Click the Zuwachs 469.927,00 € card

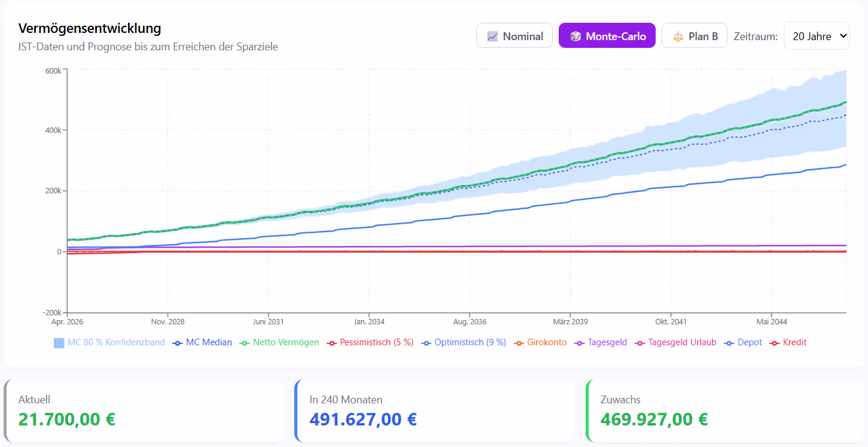coord(724,411)
